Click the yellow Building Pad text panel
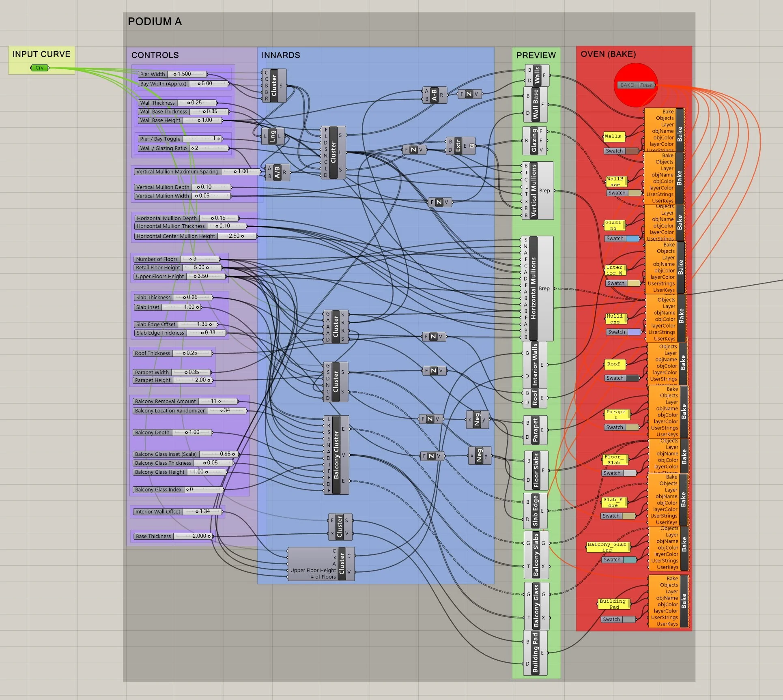Screen dimensions: 783x700 tap(614, 604)
